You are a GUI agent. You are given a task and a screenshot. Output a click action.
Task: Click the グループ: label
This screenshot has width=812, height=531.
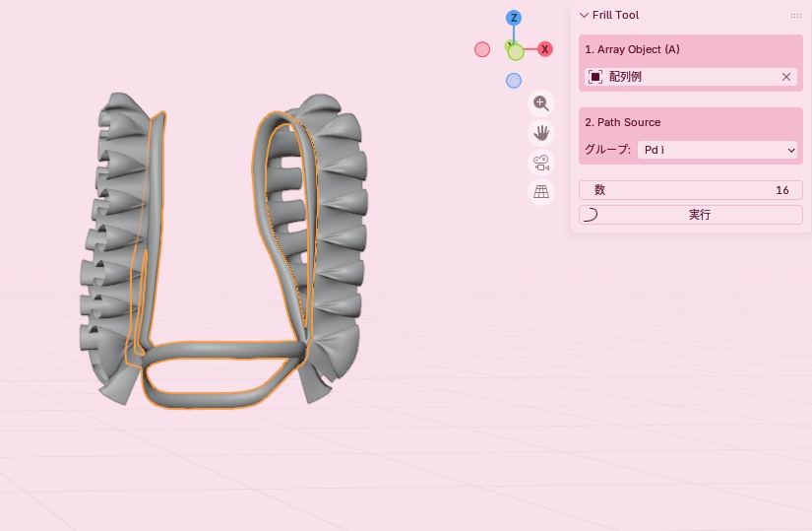[607, 150]
